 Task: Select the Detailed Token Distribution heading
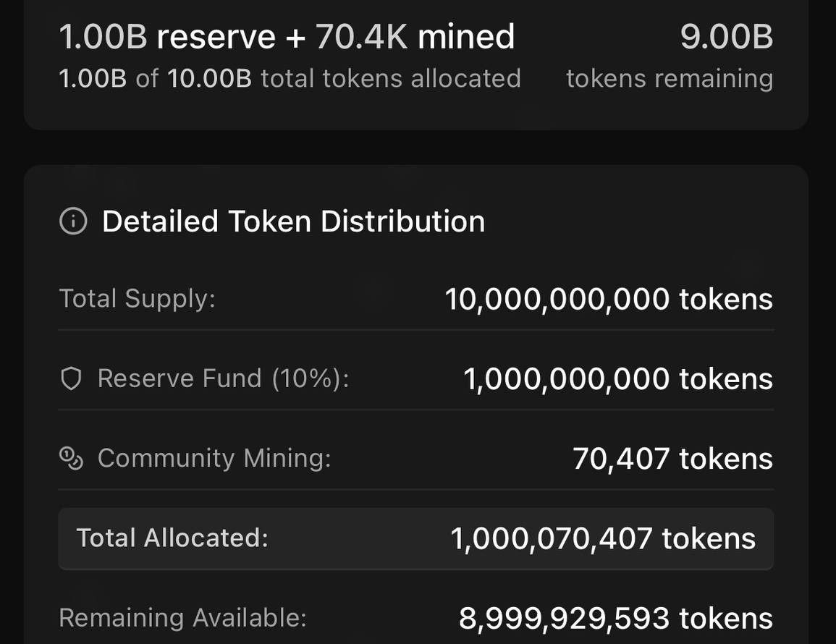click(x=293, y=221)
